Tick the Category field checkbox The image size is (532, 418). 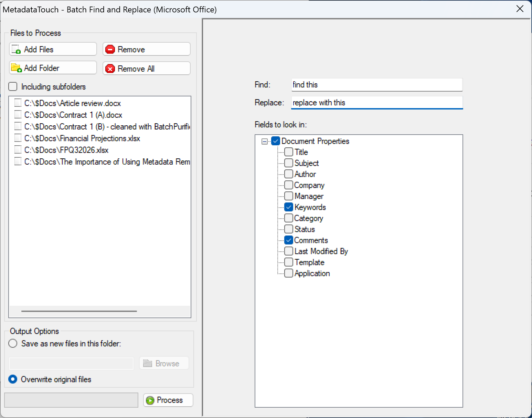coord(289,218)
